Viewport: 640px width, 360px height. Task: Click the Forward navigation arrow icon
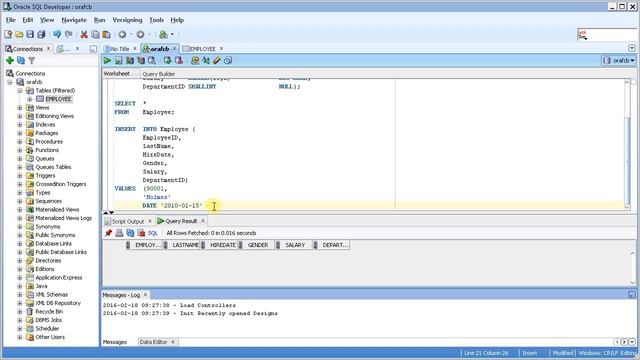[140, 35]
